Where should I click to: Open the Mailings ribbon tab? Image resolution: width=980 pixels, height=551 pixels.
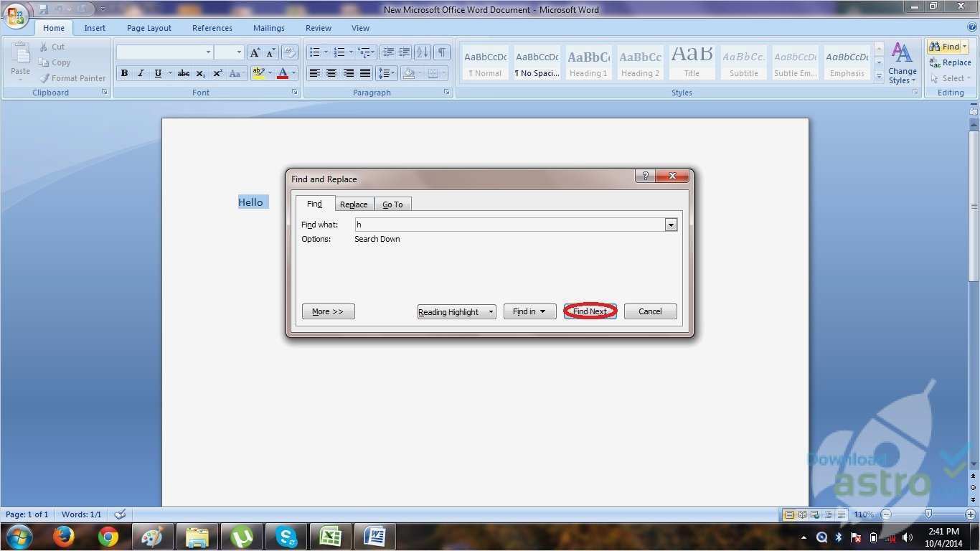pos(269,28)
